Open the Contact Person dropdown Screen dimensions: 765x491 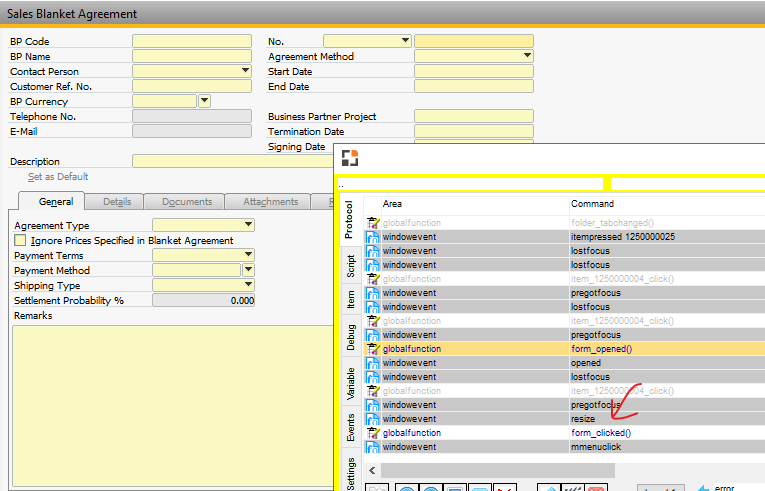click(245, 71)
